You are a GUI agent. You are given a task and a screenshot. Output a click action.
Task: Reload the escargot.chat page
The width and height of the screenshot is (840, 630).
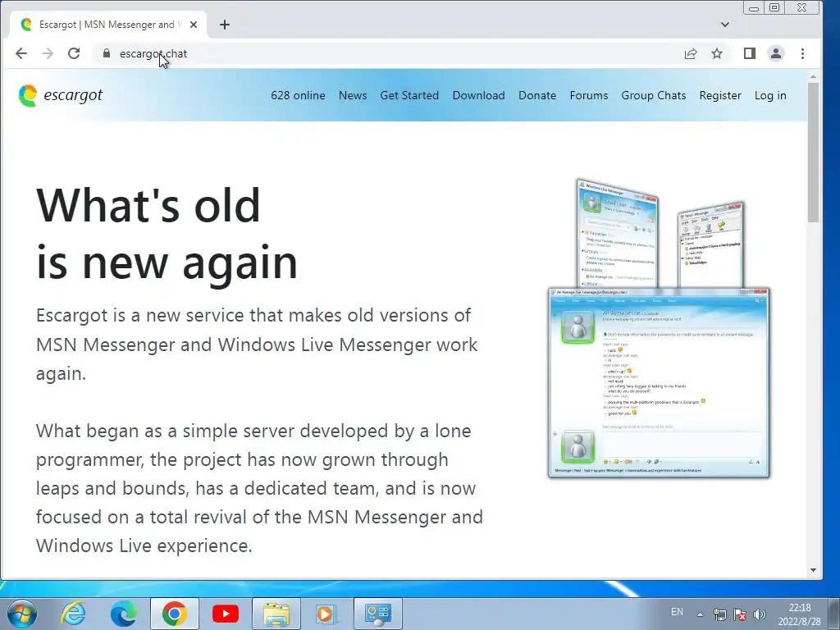pos(74,53)
